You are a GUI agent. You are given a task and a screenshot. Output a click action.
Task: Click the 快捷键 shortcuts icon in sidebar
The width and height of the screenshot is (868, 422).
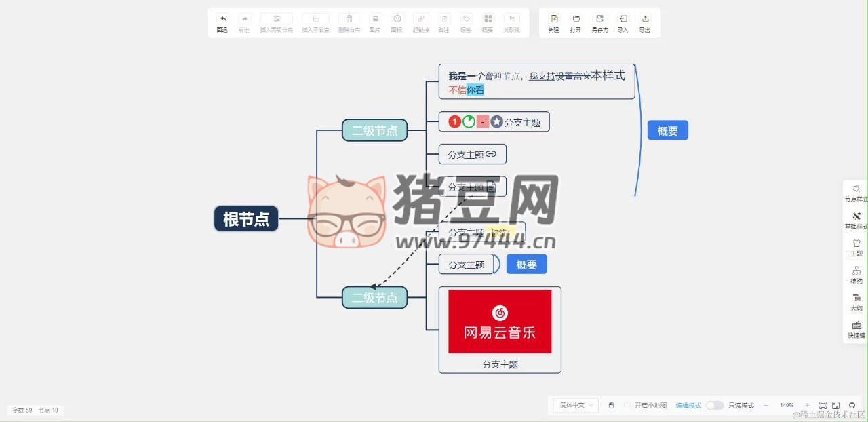click(856, 328)
